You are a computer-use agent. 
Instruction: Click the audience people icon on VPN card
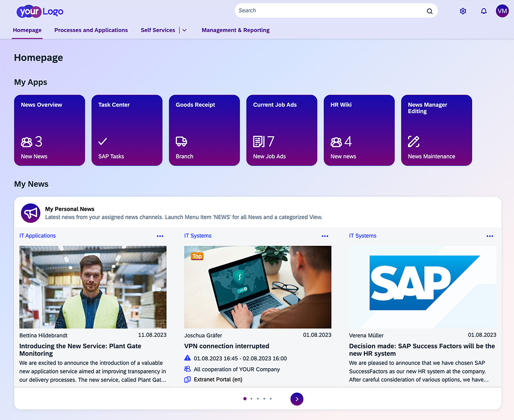187,369
